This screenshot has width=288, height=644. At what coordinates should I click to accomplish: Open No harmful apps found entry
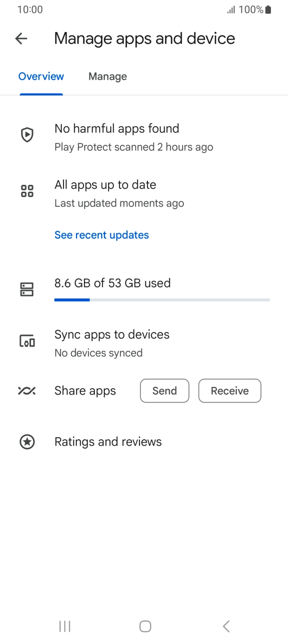(144, 137)
